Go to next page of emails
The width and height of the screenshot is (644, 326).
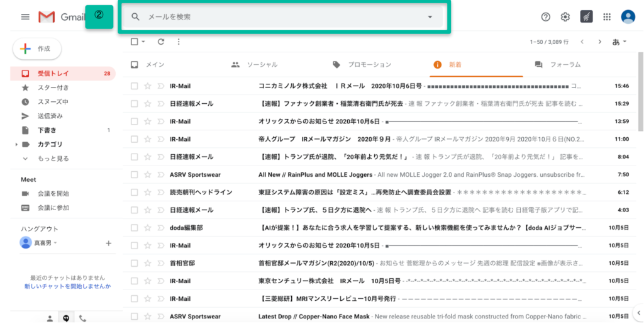pyautogui.click(x=599, y=42)
